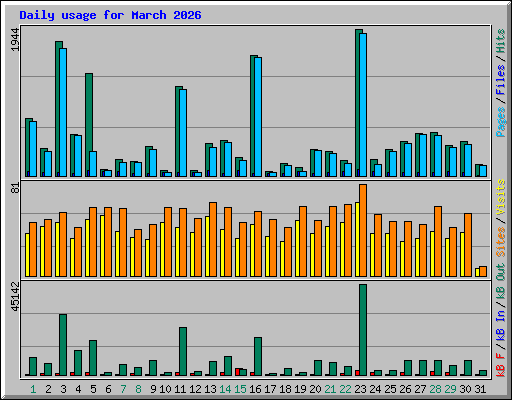Click day 22 on the x-axis
The height and width of the screenshot is (400, 512).
point(345,389)
